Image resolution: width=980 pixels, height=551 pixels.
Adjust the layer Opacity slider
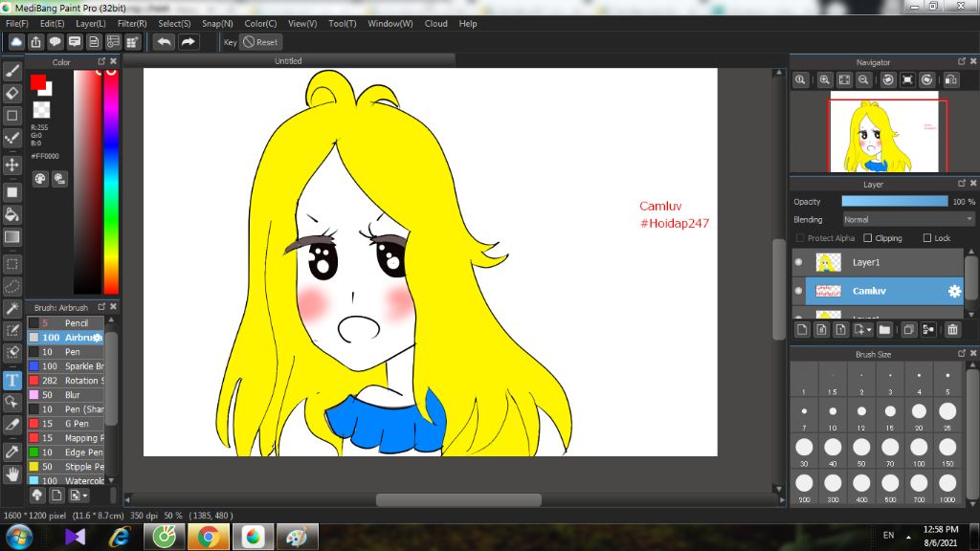click(x=895, y=201)
